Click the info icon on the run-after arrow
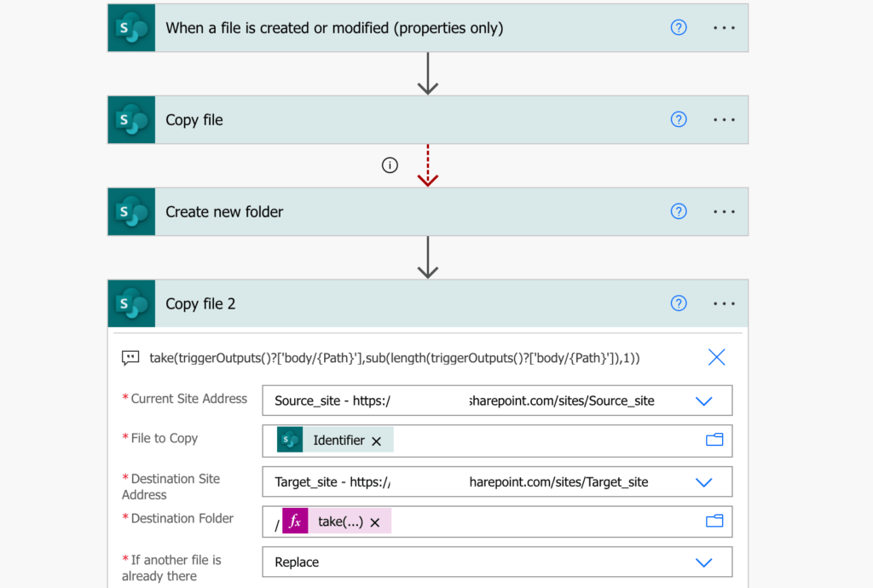The height and width of the screenshot is (588, 873). tap(390, 164)
